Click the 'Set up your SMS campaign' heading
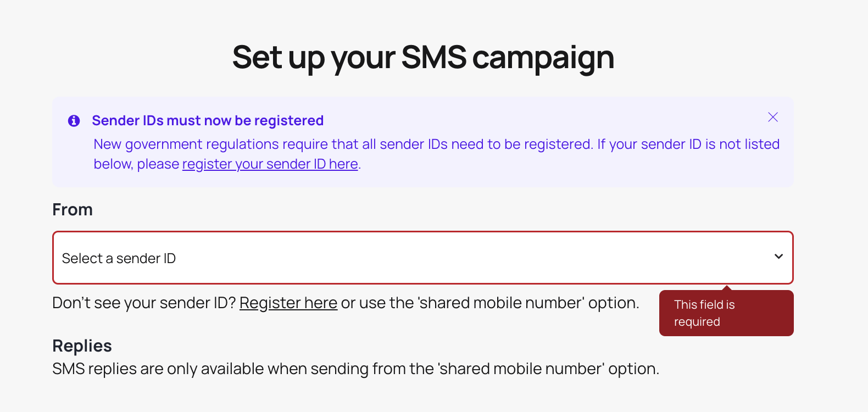Image resolution: width=868 pixels, height=412 pixels. (x=423, y=57)
